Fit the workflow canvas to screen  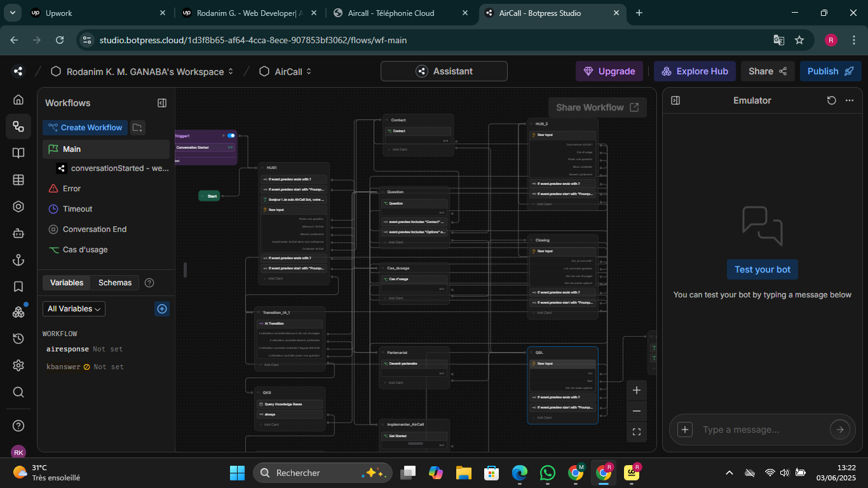pyautogui.click(x=637, y=432)
